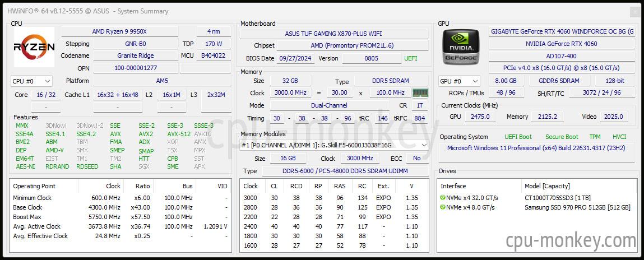
Task: Click the memory size 32 GB field
Action: point(290,81)
